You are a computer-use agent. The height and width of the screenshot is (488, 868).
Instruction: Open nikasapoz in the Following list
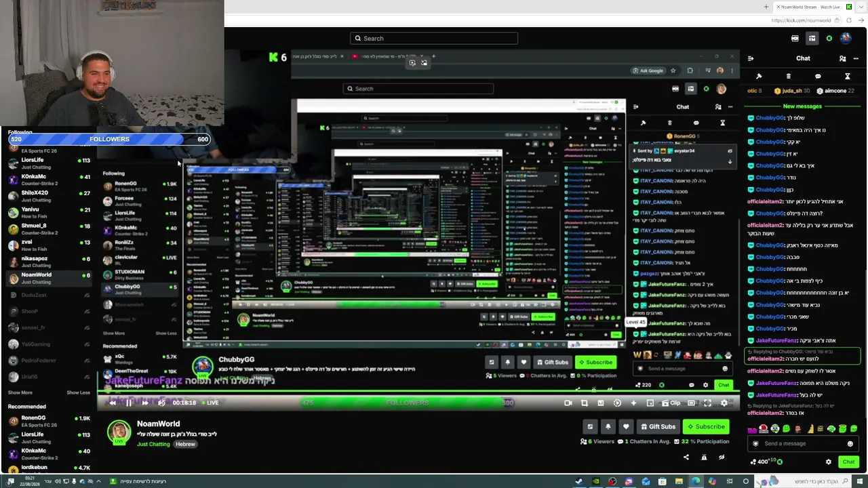click(x=49, y=262)
